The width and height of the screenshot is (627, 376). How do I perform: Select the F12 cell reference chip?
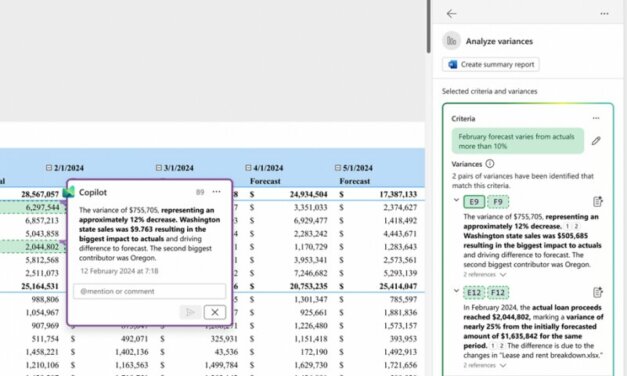point(498,292)
